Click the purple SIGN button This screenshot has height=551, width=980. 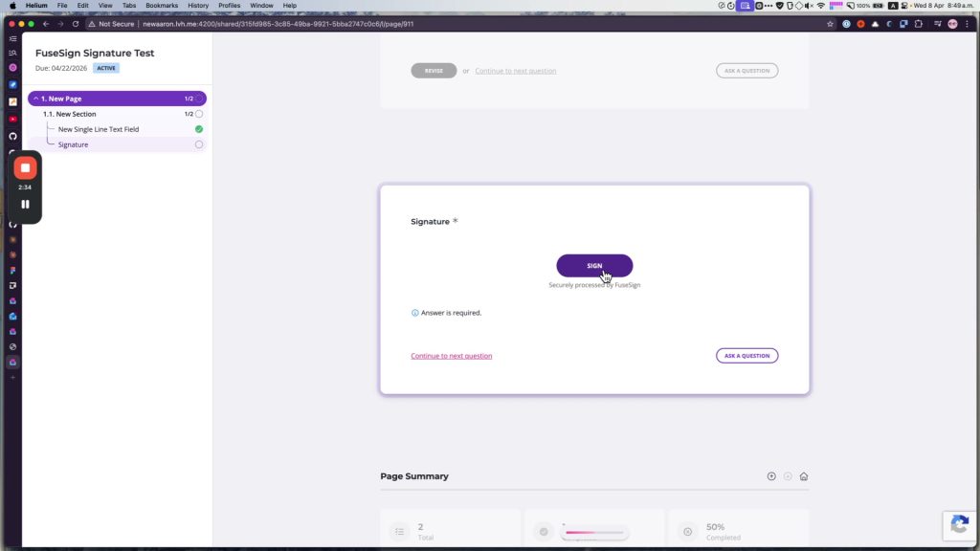point(594,266)
